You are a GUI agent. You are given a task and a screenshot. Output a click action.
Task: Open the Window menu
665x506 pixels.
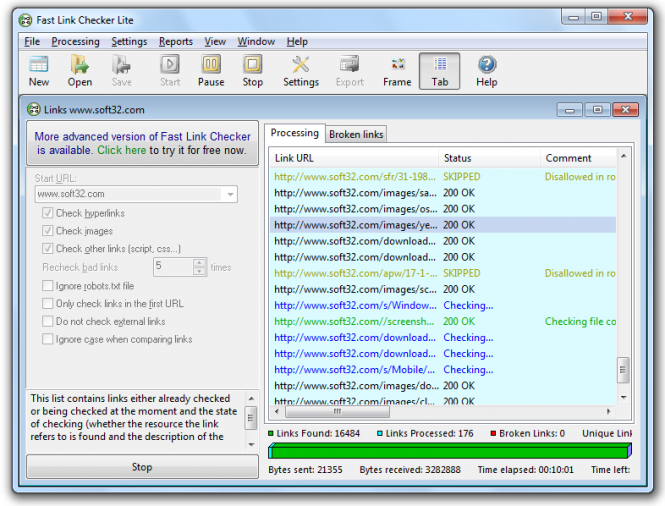(256, 42)
